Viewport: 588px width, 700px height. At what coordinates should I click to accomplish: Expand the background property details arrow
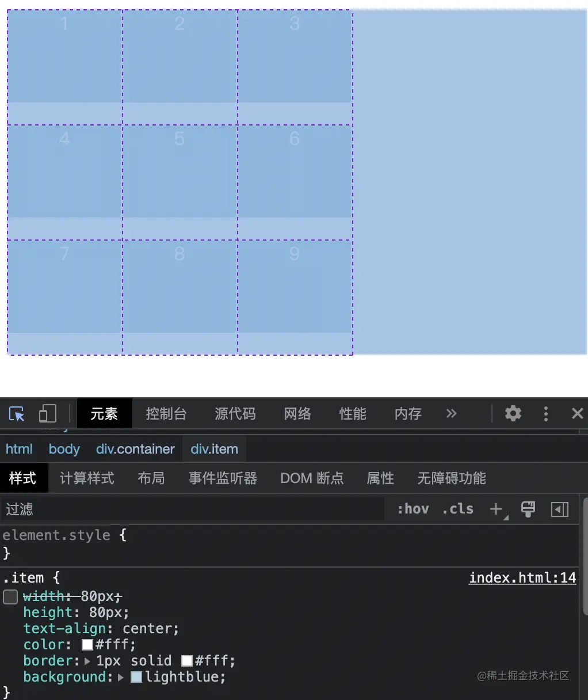121,677
